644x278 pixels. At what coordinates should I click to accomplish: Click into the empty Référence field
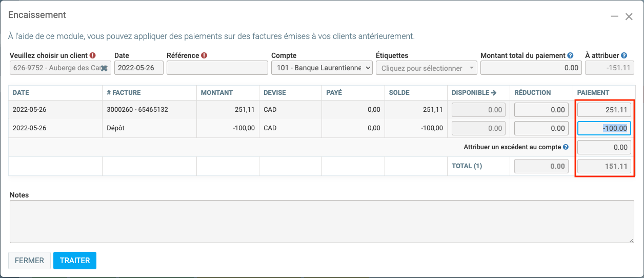coord(217,68)
